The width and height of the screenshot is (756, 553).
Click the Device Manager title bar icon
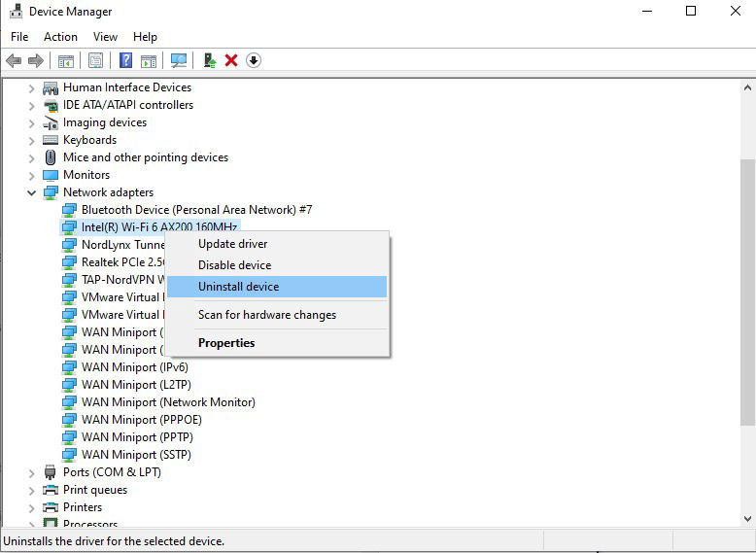[x=16, y=11]
